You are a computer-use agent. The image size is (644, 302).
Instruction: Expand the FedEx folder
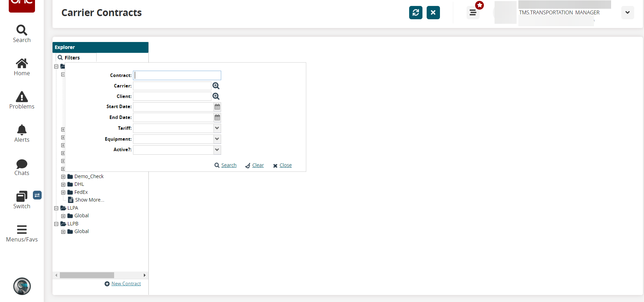(x=63, y=192)
